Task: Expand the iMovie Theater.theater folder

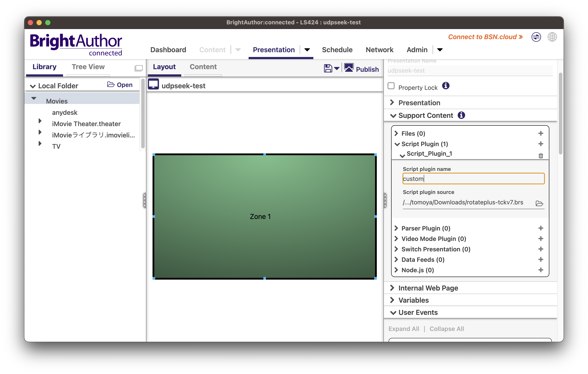Action: click(x=40, y=121)
